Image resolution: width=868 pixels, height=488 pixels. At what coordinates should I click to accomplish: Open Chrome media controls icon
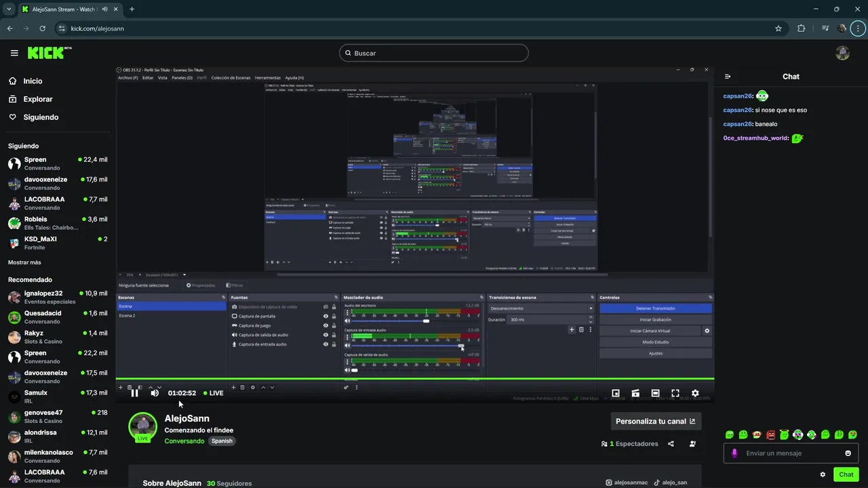[x=825, y=28]
